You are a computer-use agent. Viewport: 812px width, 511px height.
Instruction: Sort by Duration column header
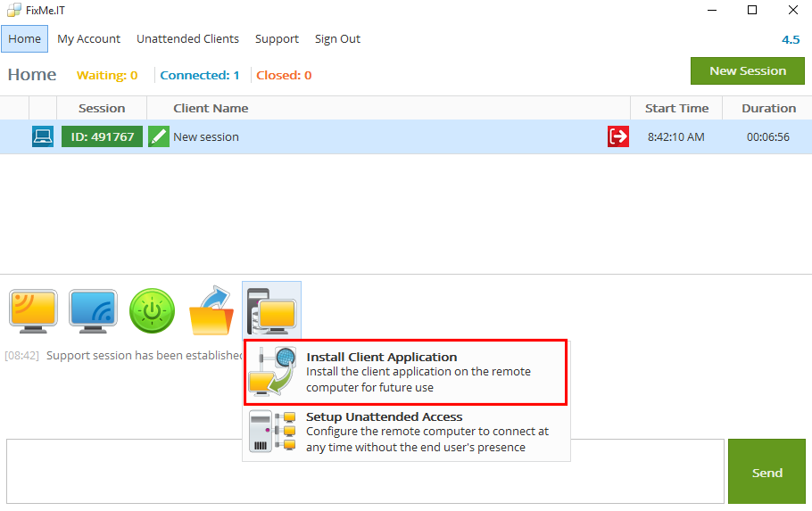768,108
